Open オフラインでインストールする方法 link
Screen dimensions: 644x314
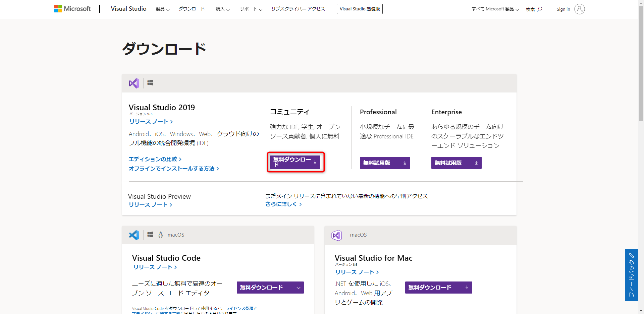tap(174, 169)
